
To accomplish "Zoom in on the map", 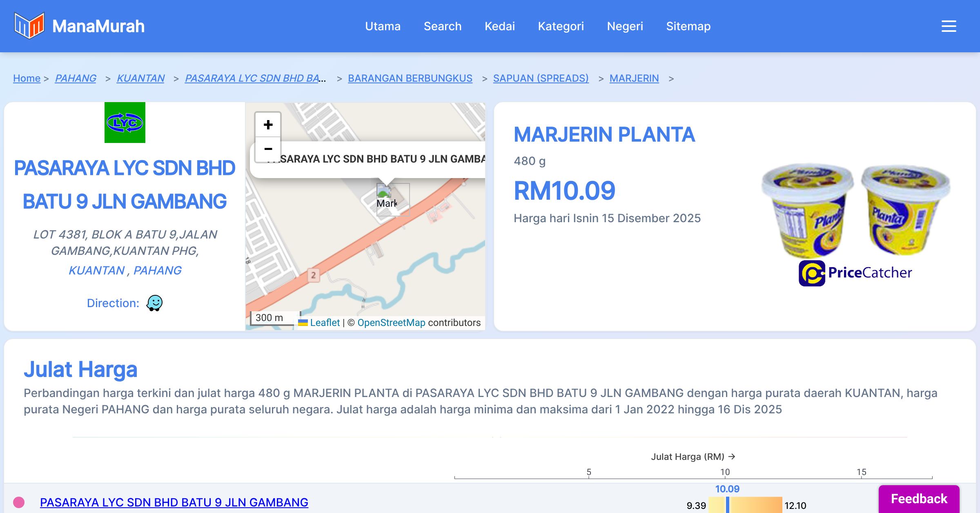I will [268, 125].
